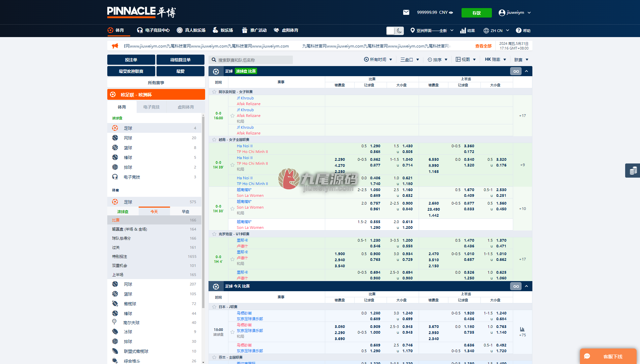Favorite 芬兰 全国联赛 league star
Viewport: 640px width, 364px height.
tap(214, 357)
